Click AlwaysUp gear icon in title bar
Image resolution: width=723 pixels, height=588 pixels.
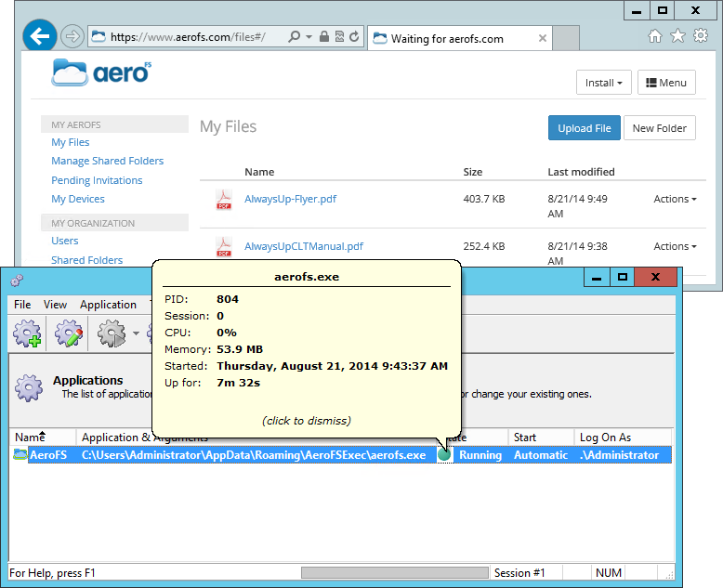[17, 281]
